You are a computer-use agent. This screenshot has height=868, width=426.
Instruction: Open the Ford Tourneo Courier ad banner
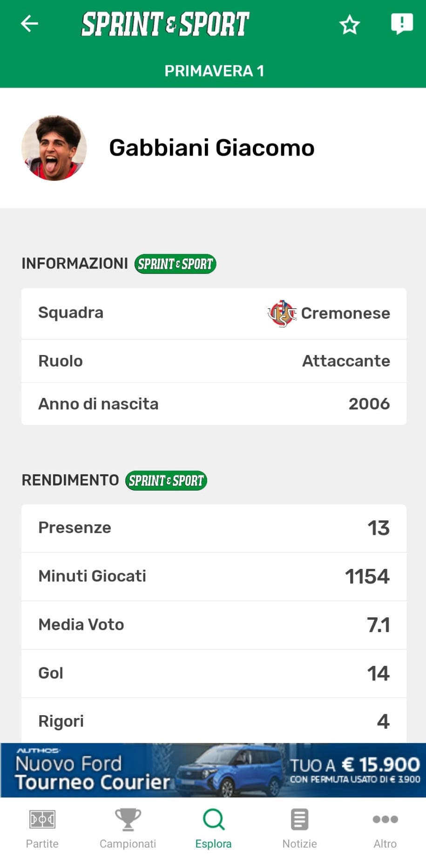(x=213, y=770)
